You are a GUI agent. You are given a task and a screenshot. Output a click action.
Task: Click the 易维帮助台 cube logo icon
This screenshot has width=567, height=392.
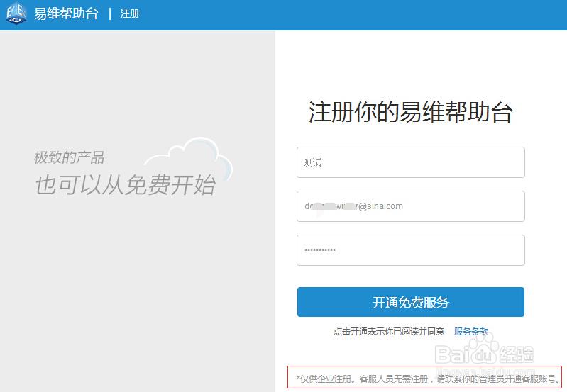[x=16, y=13]
